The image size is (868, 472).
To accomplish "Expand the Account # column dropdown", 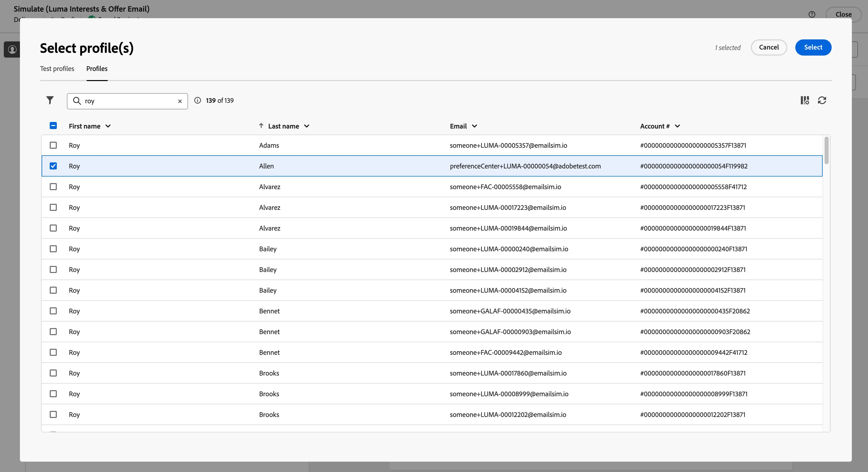I will coord(678,127).
